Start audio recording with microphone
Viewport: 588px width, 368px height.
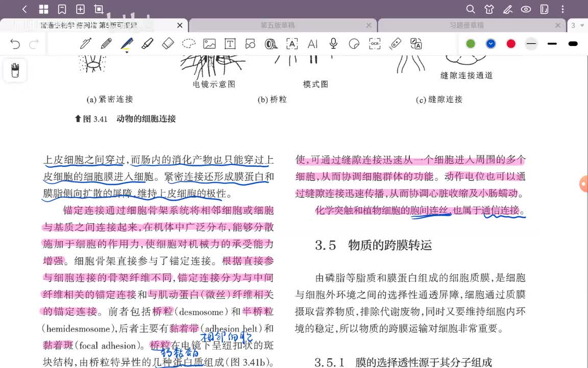(x=333, y=43)
